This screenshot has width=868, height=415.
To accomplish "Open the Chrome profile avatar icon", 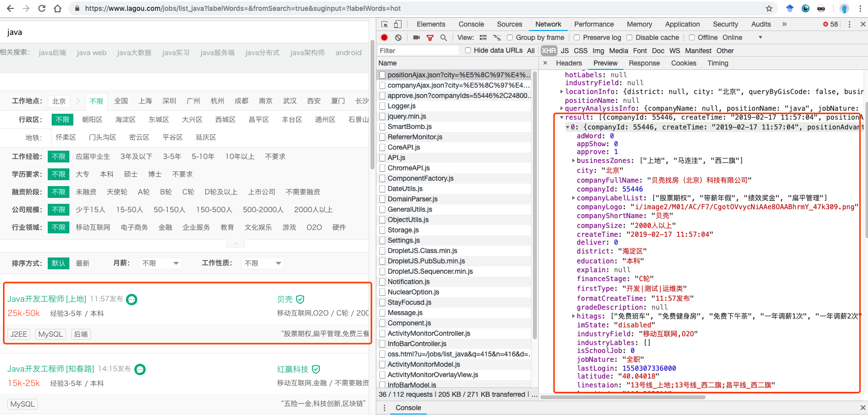I will [844, 8].
